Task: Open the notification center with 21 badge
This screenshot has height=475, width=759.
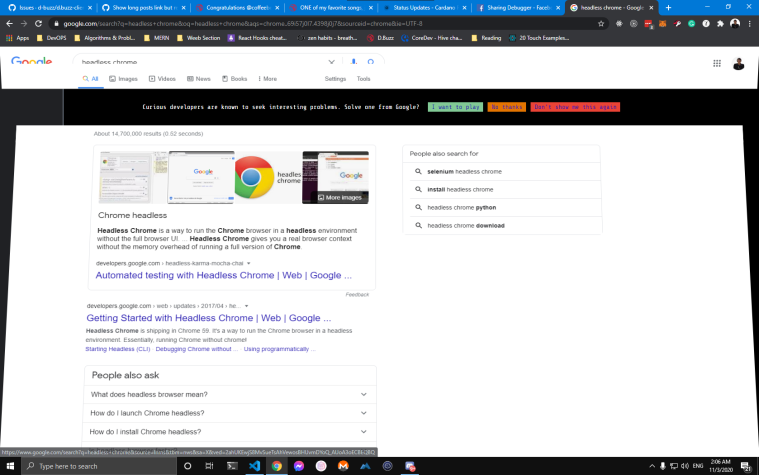Action: tap(746, 466)
